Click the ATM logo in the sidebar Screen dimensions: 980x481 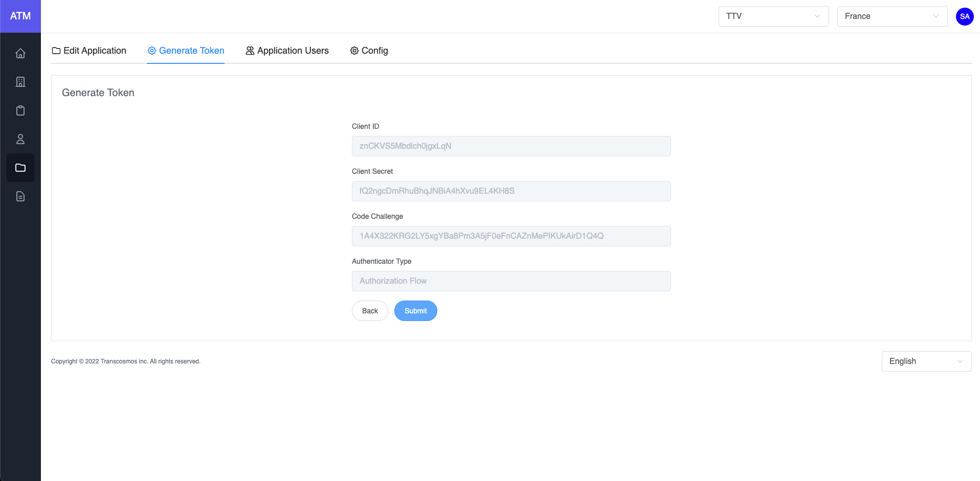tap(20, 16)
